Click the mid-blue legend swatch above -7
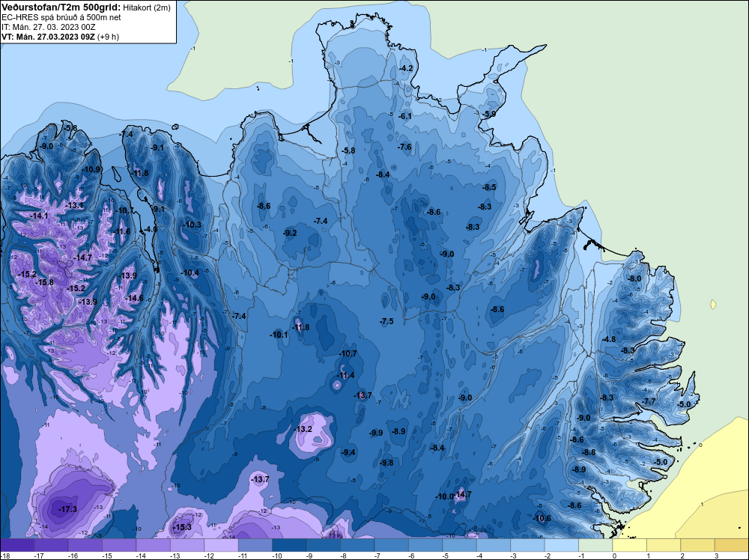This screenshot has width=749, height=560. (x=391, y=545)
